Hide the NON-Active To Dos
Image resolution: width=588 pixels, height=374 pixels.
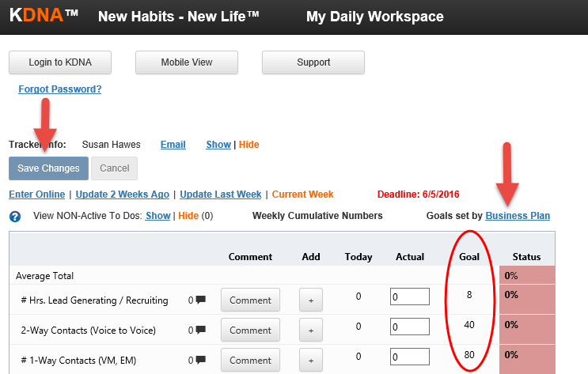188,216
